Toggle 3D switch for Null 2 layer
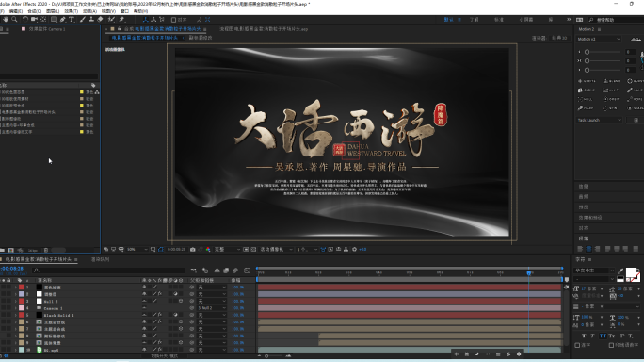The height and width of the screenshot is (362, 644). click(x=181, y=301)
